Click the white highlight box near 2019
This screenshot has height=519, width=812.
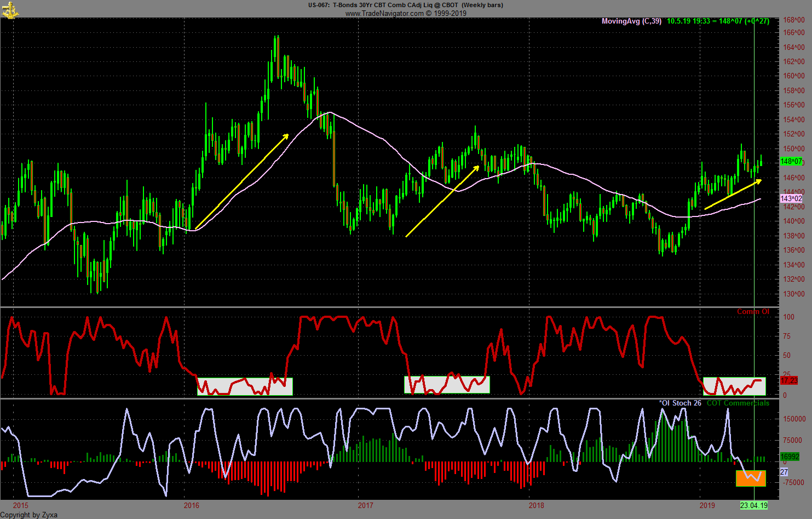734,386
